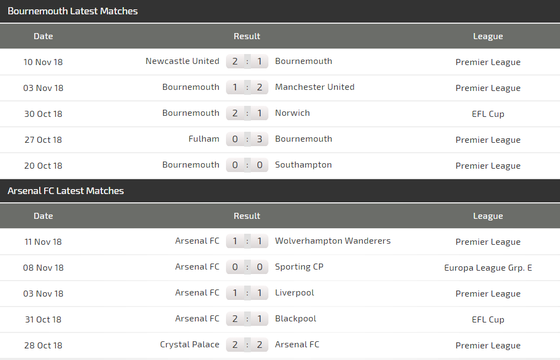The width and height of the screenshot is (560, 360).
Task: Select the 27 Oct 18 match date
Action: tap(43, 140)
